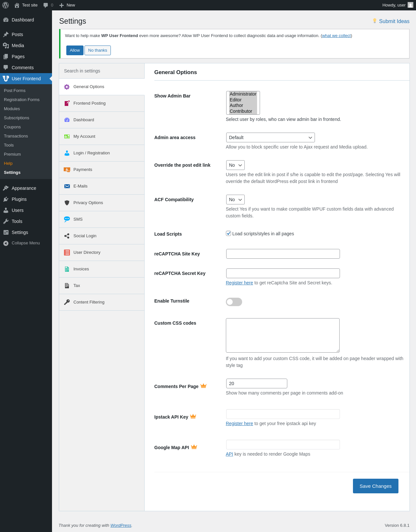The width and height of the screenshot is (416, 532).
Task: Focus the reCAPTCHA Site Key field
Action: tap(283, 254)
